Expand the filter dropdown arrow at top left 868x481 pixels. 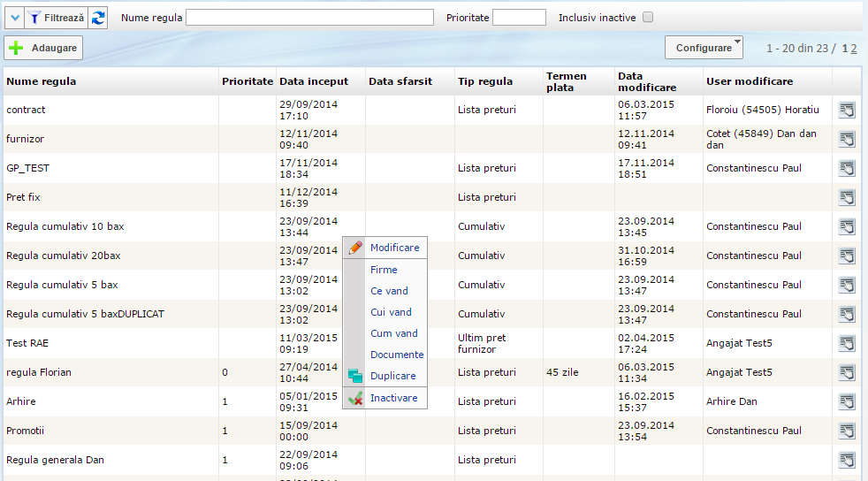click(14, 17)
